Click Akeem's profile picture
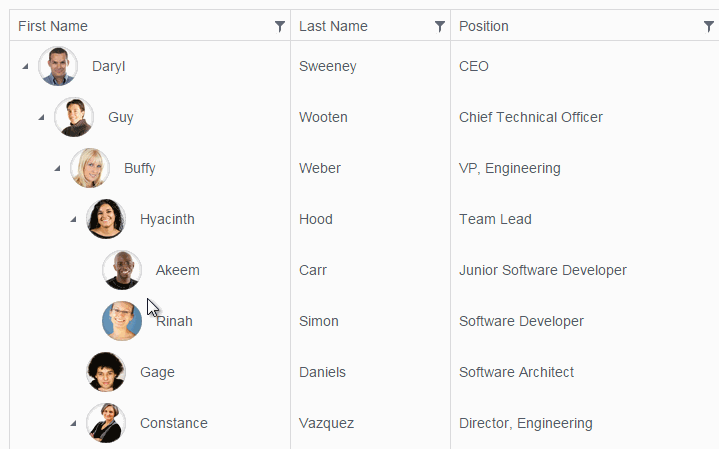The width and height of the screenshot is (719, 449). 122,270
